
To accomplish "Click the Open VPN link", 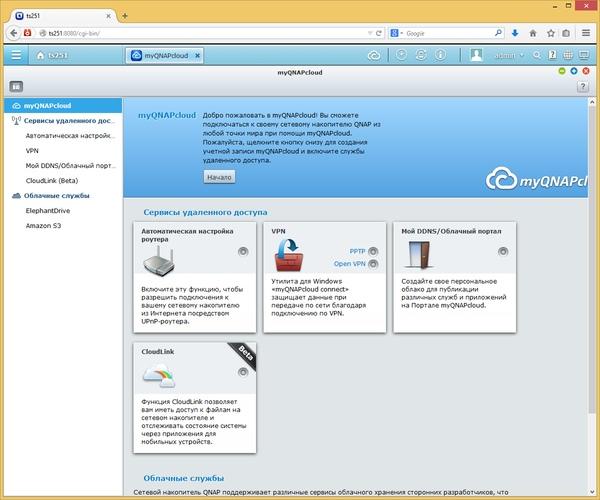I will pyautogui.click(x=349, y=264).
